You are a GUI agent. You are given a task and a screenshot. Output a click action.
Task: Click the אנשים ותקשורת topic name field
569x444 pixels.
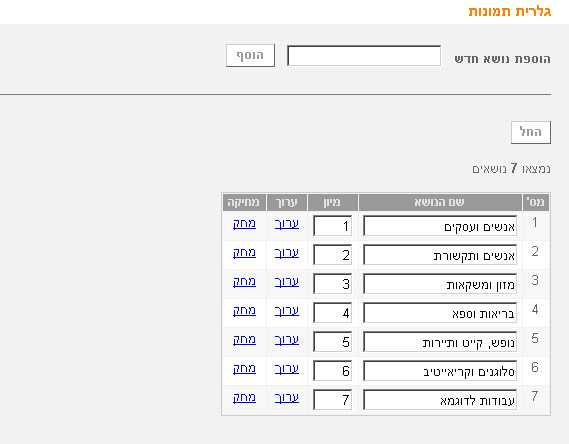(440, 255)
